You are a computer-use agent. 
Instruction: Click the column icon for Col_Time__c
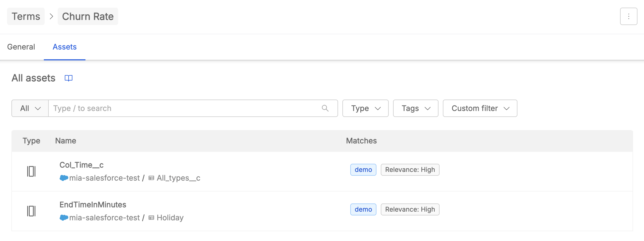point(31,171)
